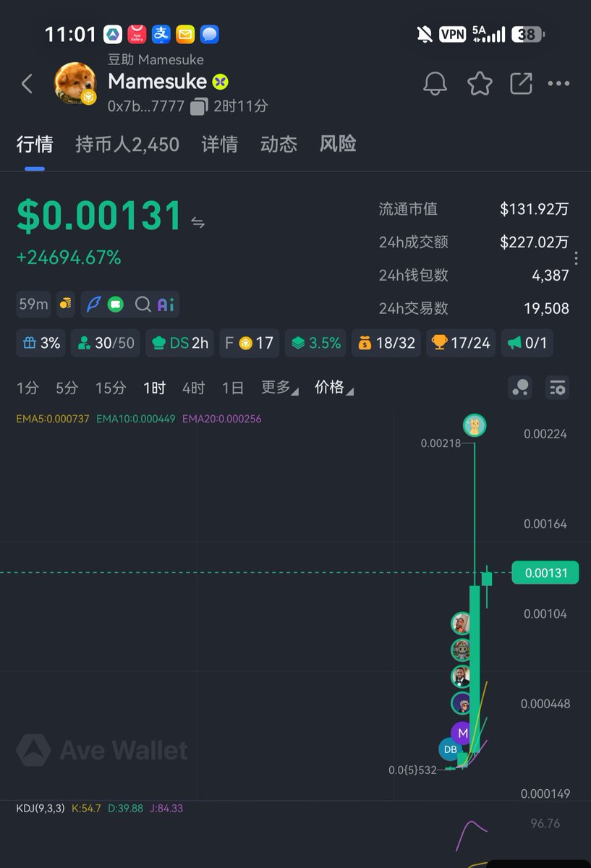
Task: Switch to the 行情 tab
Action: pos(35,144)
